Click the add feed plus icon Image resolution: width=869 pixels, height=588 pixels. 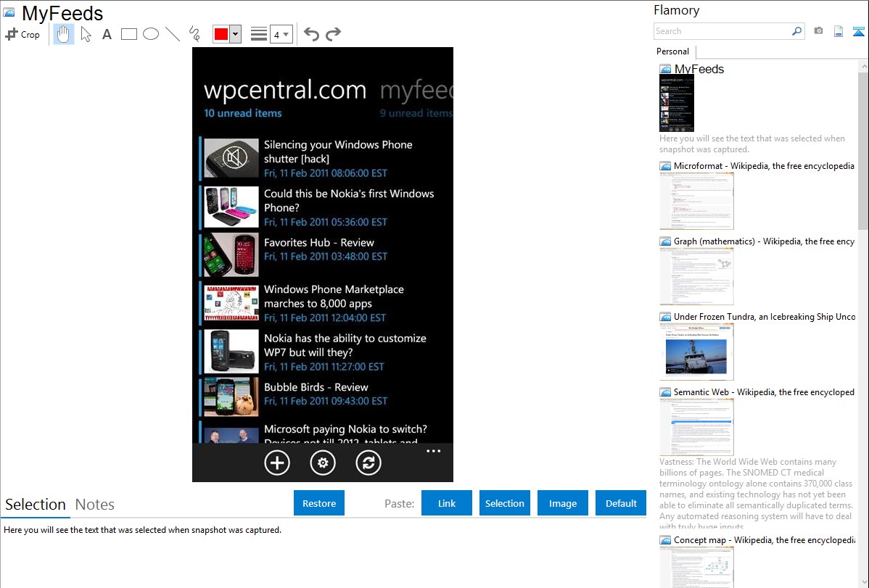277,463
